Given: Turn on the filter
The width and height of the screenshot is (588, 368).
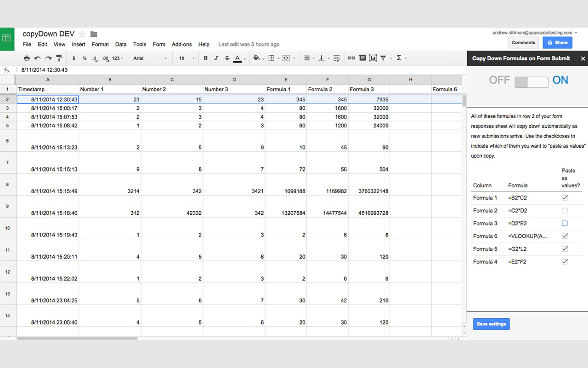Looking at the screenshot, I should (x=383, y=58).
